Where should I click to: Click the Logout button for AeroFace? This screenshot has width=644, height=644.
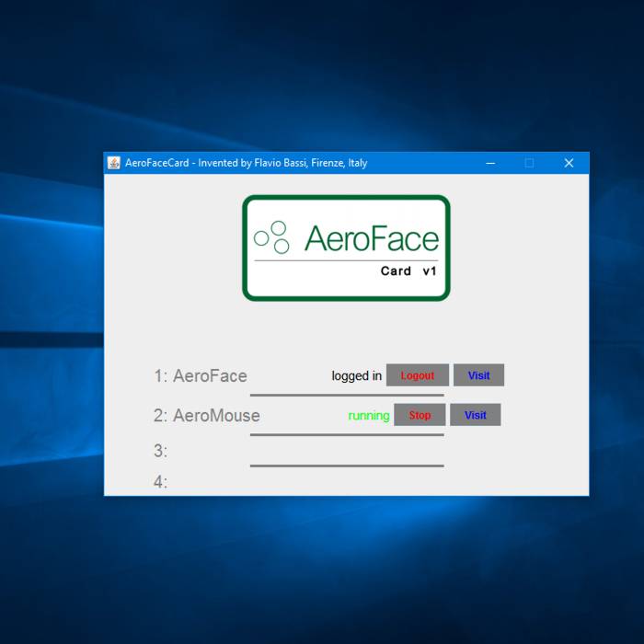point(418,375)
